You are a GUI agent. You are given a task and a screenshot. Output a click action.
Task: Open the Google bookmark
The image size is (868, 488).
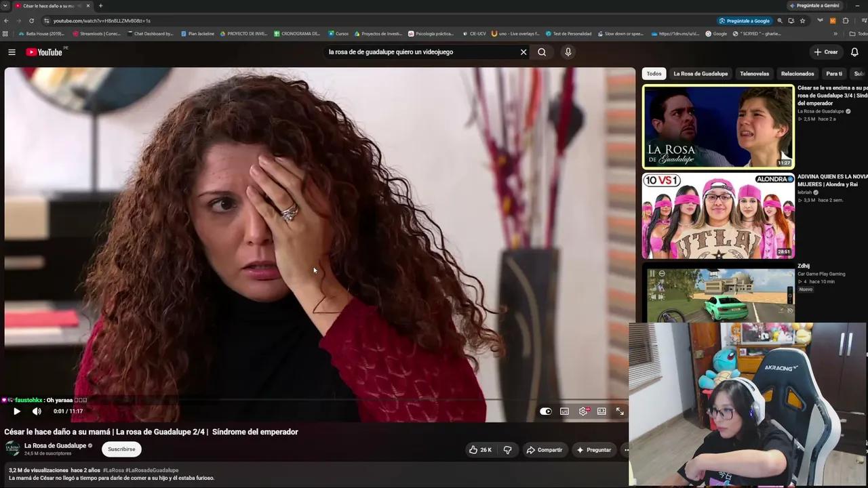point(716,34)
